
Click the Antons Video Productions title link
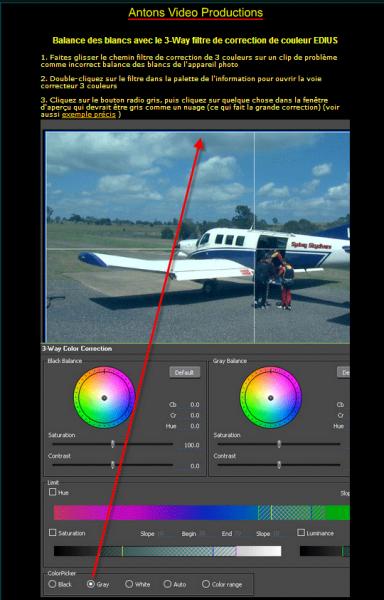[x=195, y=13]
